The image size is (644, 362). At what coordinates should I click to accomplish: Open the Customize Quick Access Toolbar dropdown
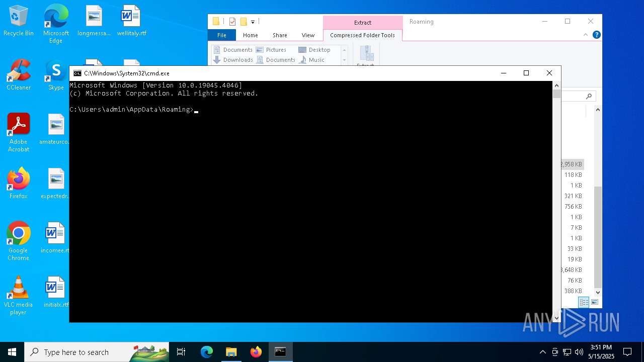pos(253,22)
